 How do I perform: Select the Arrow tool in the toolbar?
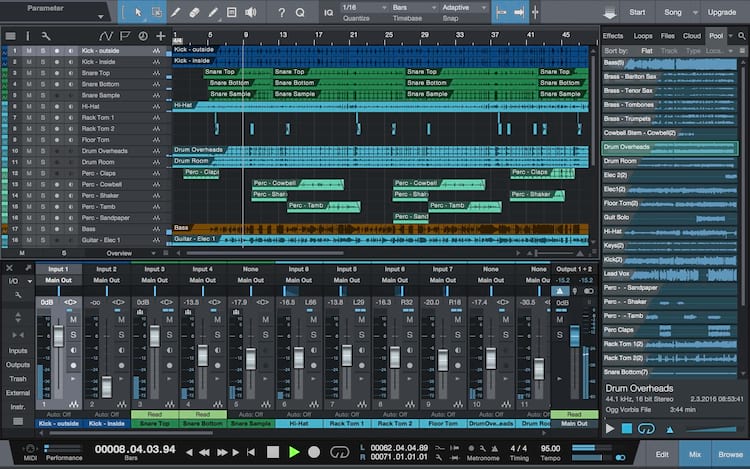(x=137, y=12)
